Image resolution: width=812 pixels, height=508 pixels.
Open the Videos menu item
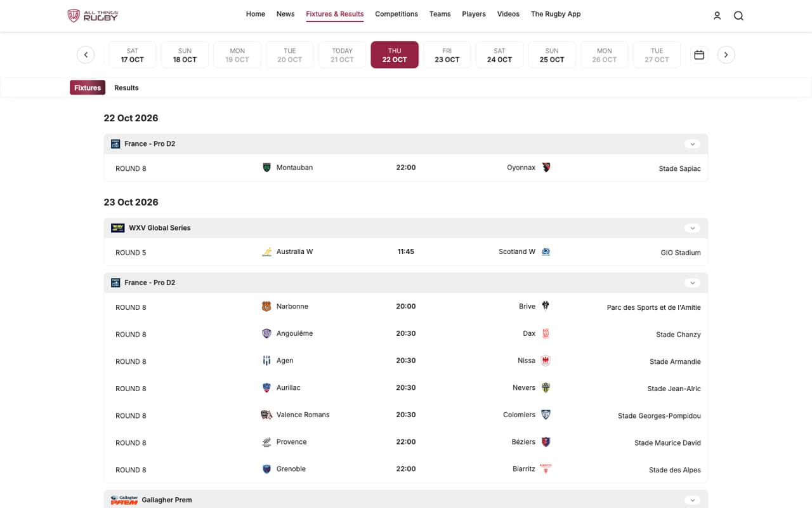tap(508, 14)
